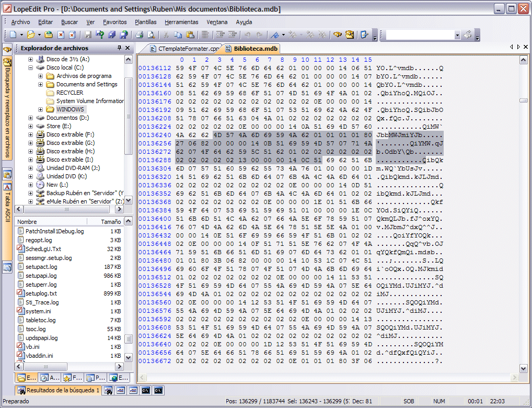This screenshot has height=408, width=532.
Task: Open the Archivo menu
Action: click(21, 22)
